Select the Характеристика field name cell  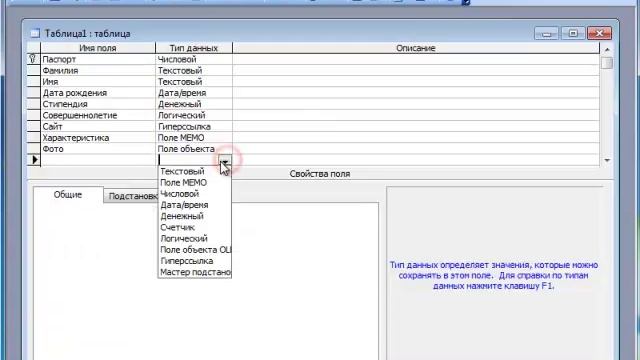tap(98, 138)
